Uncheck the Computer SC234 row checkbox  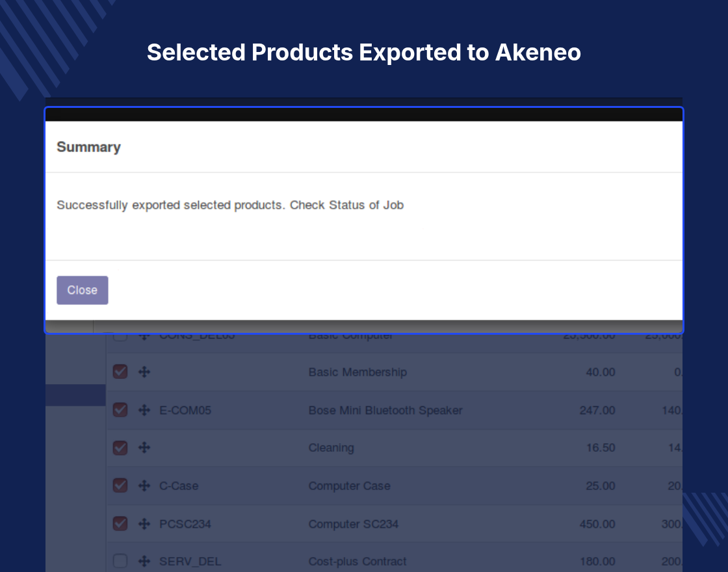(120, 524)
